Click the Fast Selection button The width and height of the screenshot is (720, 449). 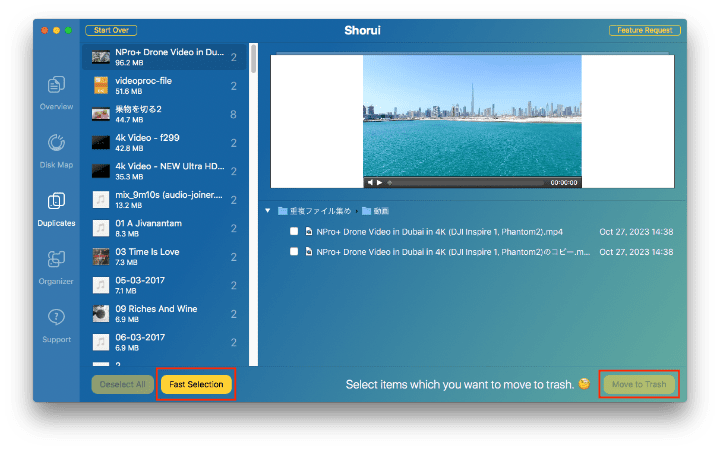[x=196, y=384]
